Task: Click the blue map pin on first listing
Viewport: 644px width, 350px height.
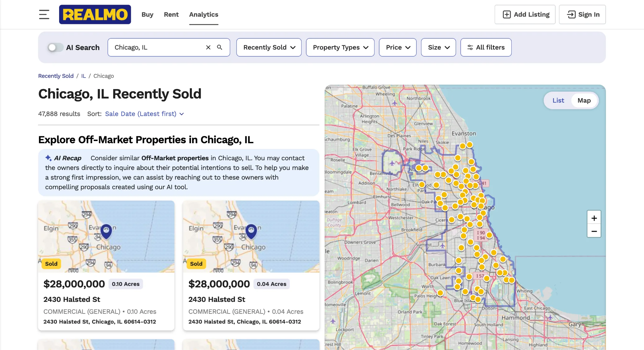Action: pyautogui.click(x=106, y=231)
